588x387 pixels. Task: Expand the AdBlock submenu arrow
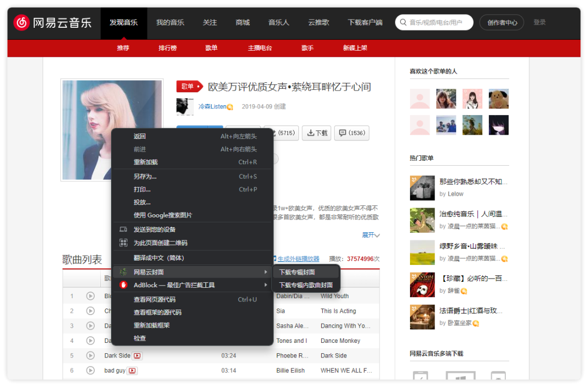[x=266, y=285]
